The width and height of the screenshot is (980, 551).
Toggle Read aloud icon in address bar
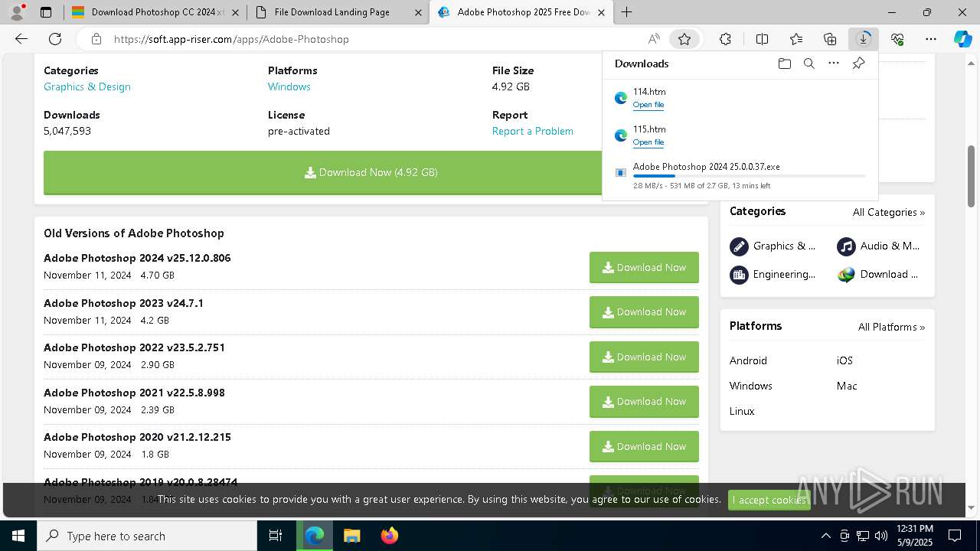coord(654,39)
